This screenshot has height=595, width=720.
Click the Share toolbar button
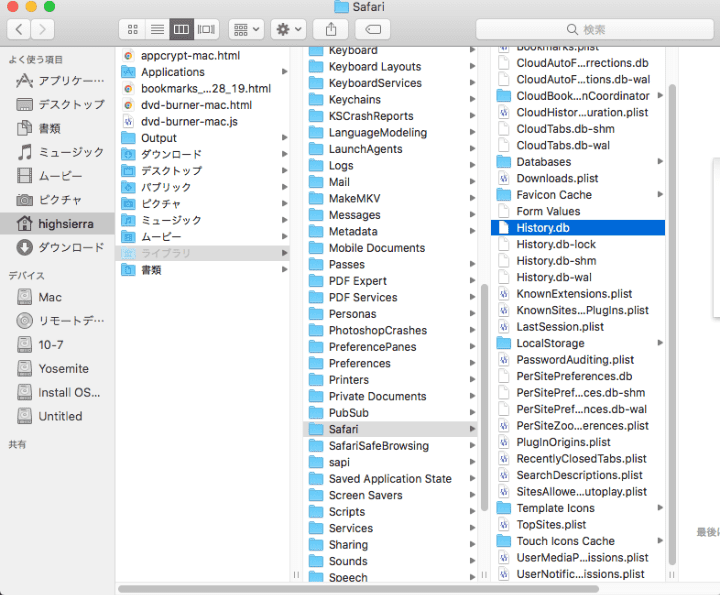331,29
